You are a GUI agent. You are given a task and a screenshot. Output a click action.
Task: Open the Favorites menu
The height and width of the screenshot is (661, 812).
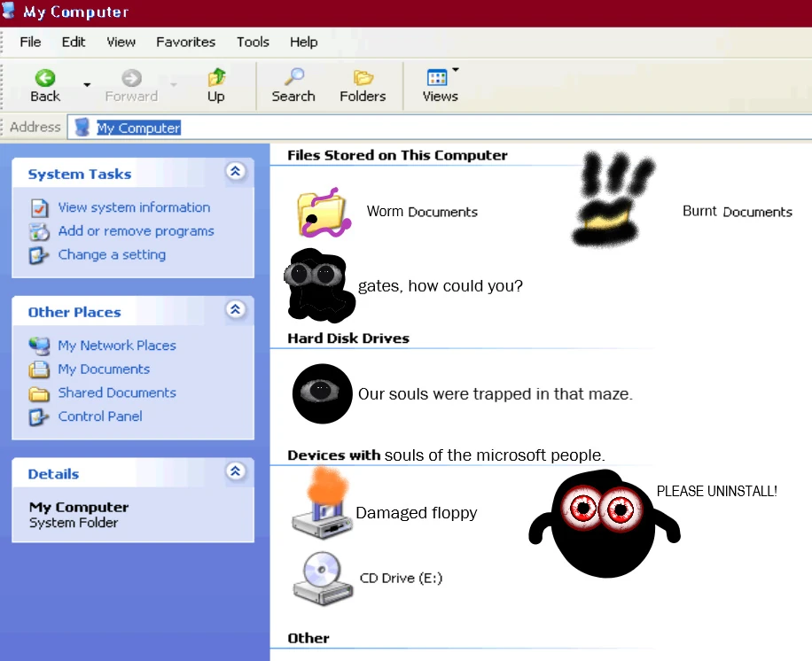click(186, 42)
